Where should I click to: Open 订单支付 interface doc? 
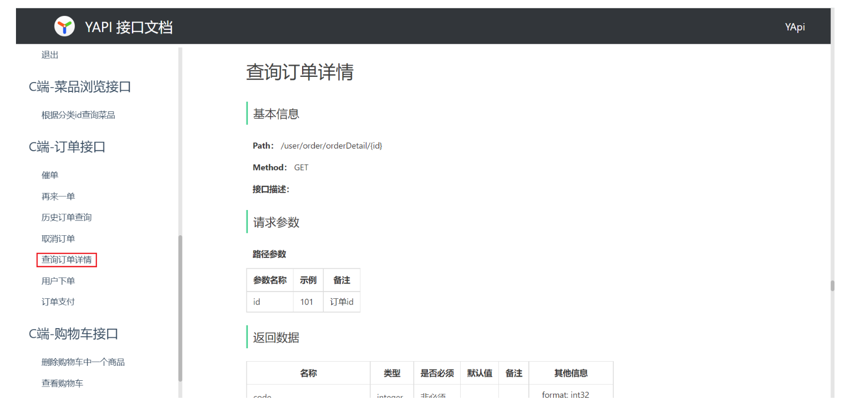(58, 302)
